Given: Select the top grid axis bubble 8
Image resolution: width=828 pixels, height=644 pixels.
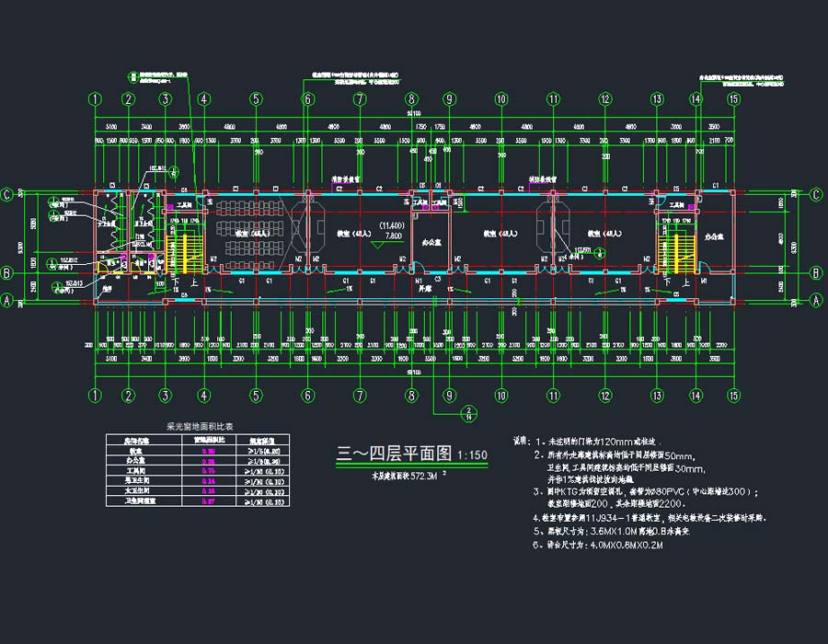Looking at the screenshot, I should coord(412,99).
